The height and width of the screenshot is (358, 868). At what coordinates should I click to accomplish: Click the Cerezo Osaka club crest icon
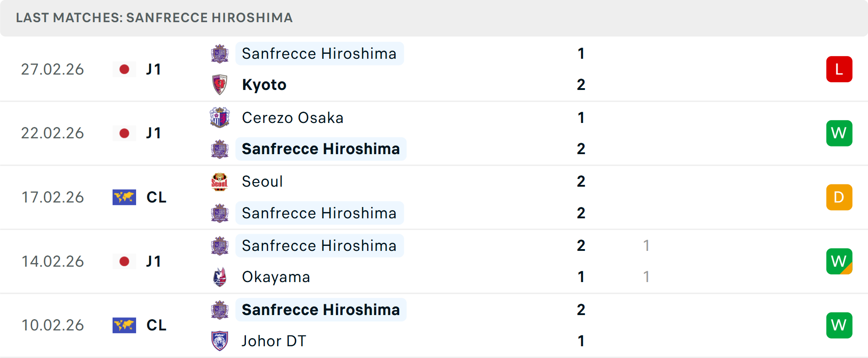(220, 118)
